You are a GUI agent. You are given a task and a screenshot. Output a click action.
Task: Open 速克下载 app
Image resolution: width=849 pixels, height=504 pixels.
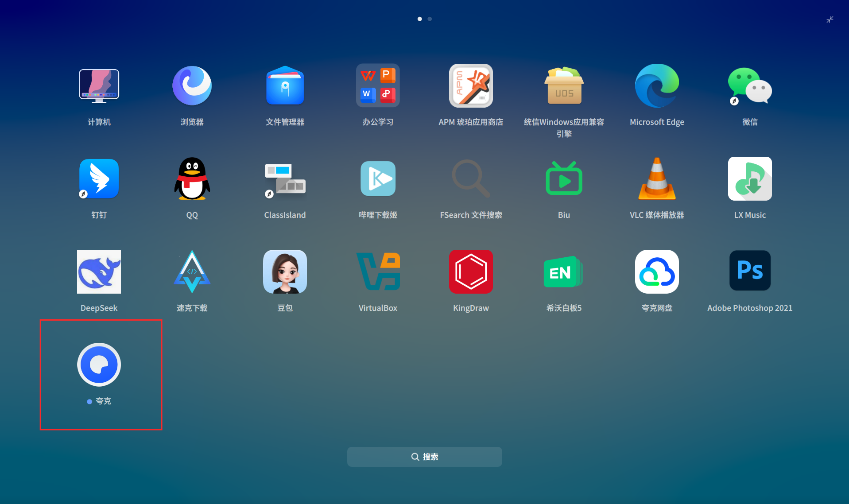pos(192,272)
